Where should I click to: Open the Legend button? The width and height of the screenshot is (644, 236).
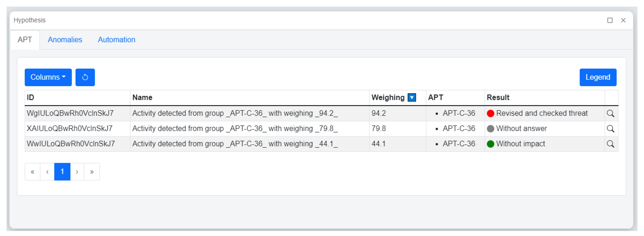point(598,77)
